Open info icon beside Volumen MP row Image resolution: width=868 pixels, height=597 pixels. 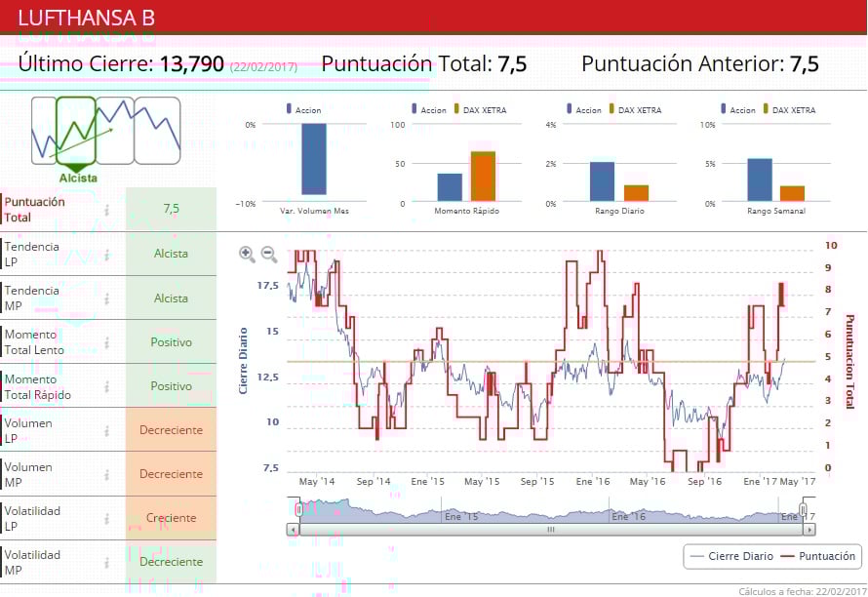coord(107,475)
